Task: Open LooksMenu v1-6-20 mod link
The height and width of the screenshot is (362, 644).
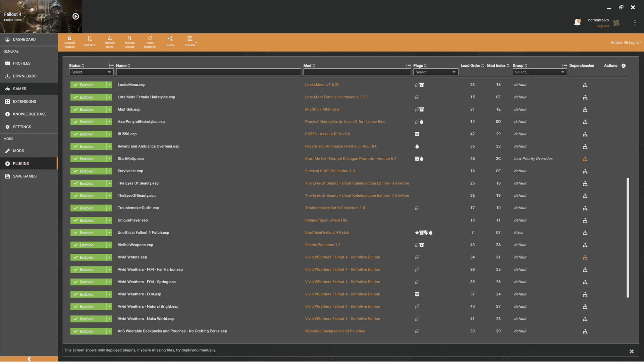Action: pos(322,85)
